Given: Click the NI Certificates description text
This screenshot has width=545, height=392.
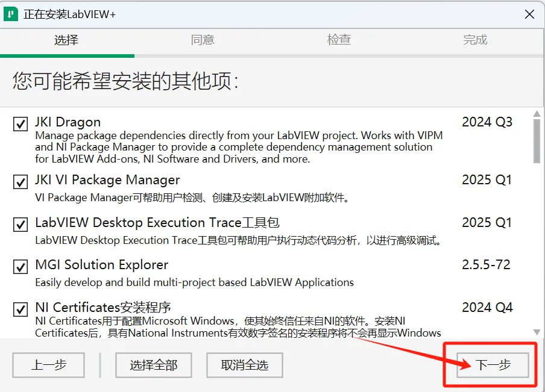Looking at the screenshot, I should pos(238,327).
